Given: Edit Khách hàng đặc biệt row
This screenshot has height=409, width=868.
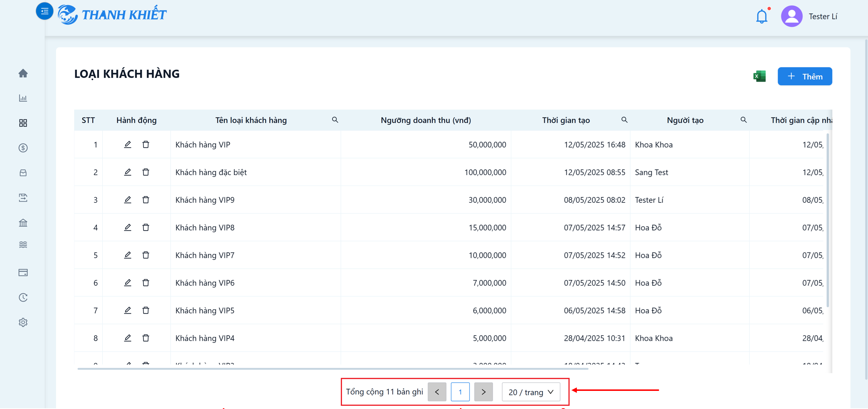Looking at the screenshot, I should [x=127, y=172].
